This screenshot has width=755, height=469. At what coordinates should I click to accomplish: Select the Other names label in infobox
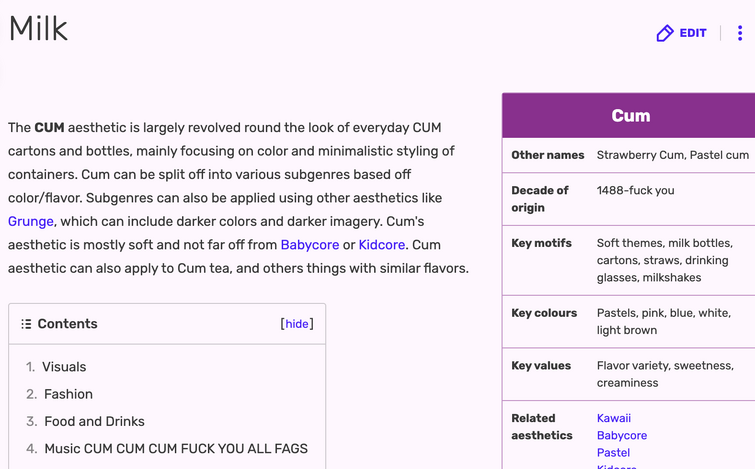[x=547, y=155]
